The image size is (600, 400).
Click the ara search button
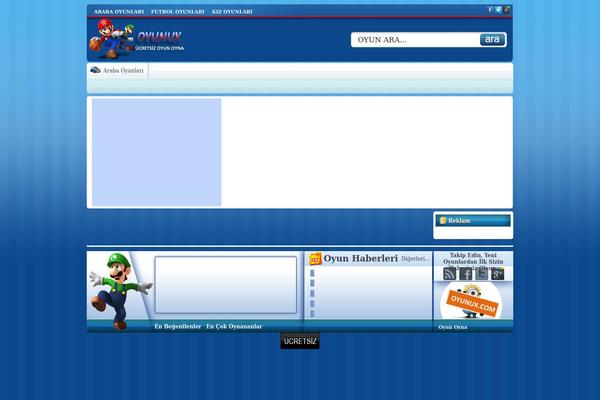492,39
